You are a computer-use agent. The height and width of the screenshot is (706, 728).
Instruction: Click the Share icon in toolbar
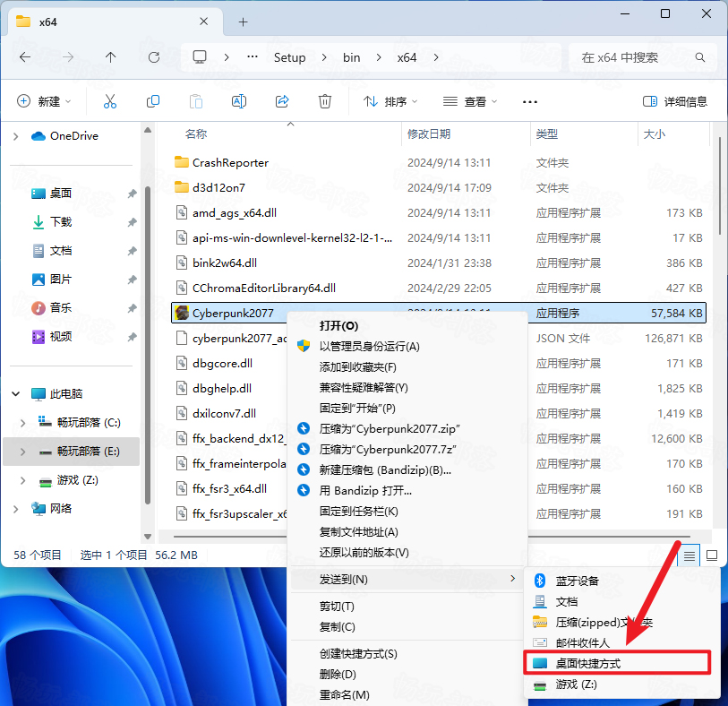point(282,101)
